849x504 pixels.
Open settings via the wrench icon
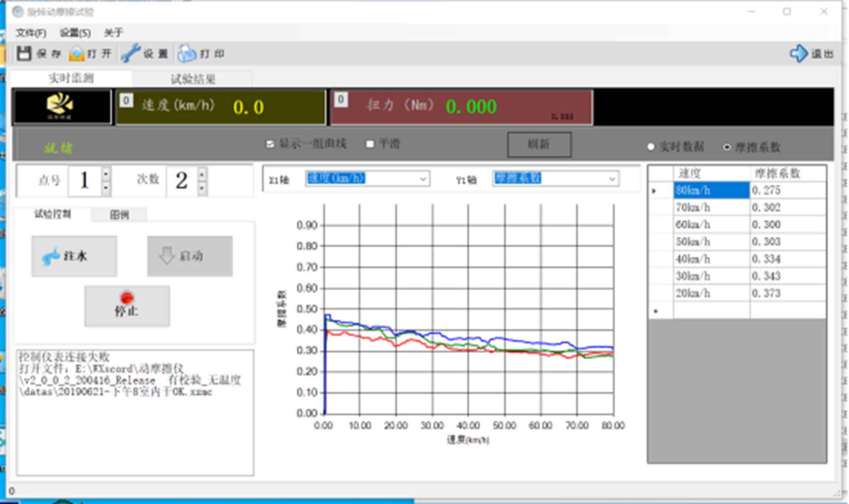pyautogui.click(x=131, y=53)
